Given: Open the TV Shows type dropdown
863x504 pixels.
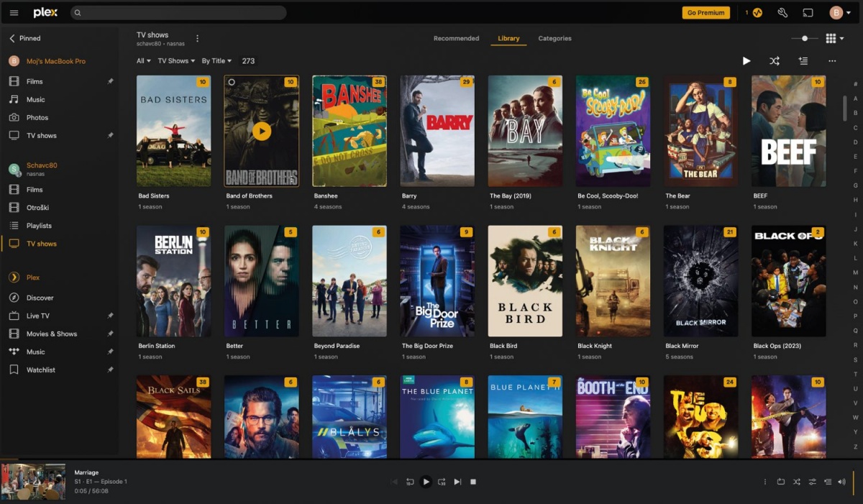Looking at the screenshot, I should [176, 61].
